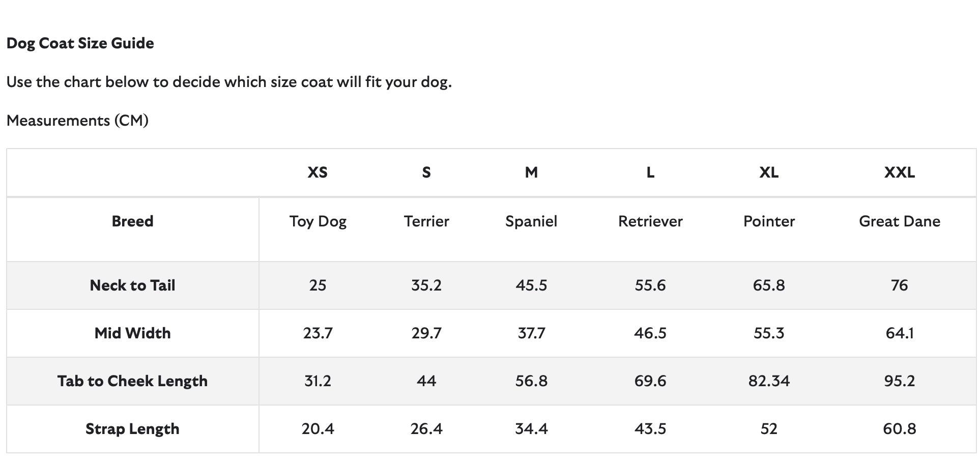
Task: Select the XXL size column header
Action: tap(899, 172)
